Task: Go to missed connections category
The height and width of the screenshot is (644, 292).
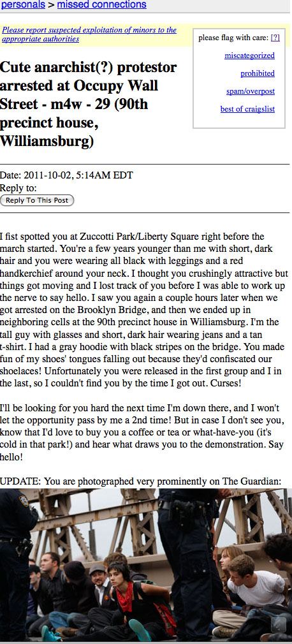Action: 101,4
